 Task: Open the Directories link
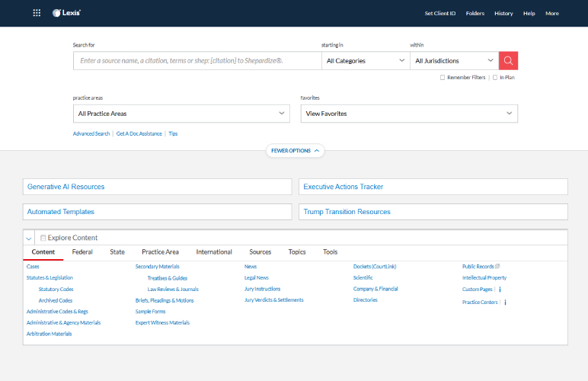366,300
